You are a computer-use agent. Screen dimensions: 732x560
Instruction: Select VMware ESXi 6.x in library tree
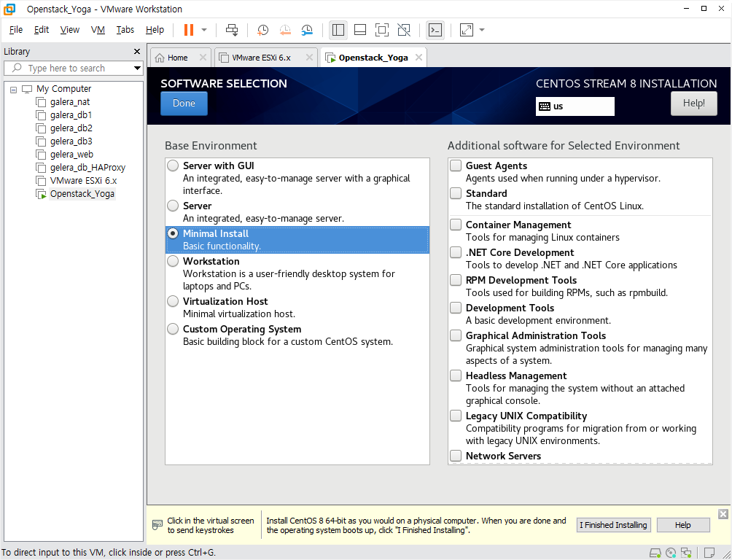tap(83, 180)
